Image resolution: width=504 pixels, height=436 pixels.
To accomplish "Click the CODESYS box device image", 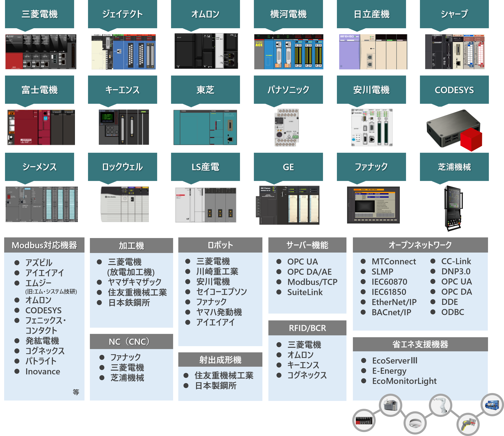I will 454,130.
